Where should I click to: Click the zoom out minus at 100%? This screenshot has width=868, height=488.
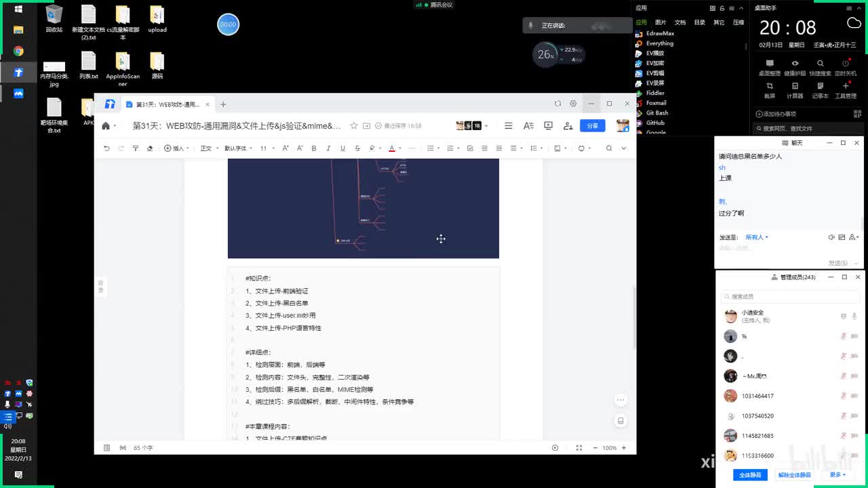595,448
